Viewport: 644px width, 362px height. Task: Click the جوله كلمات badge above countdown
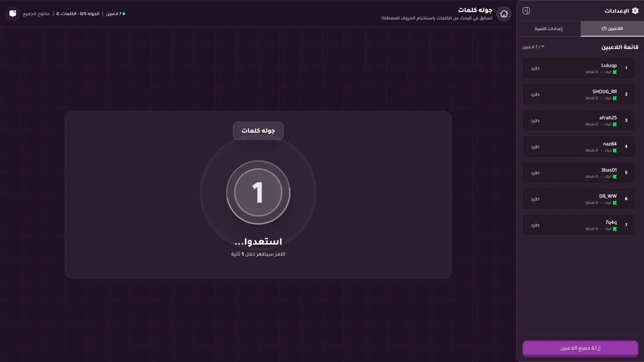click(258, 131)
